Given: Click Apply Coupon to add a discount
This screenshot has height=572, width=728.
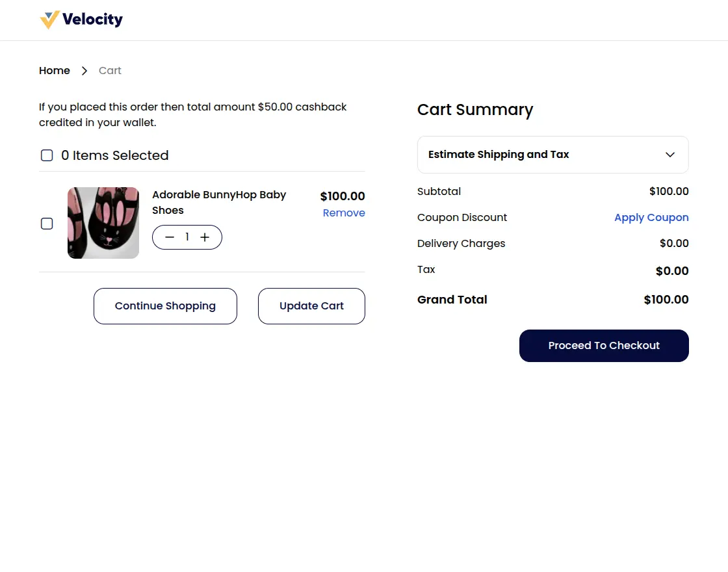Looking at the screenshot, I should point(651,217).
